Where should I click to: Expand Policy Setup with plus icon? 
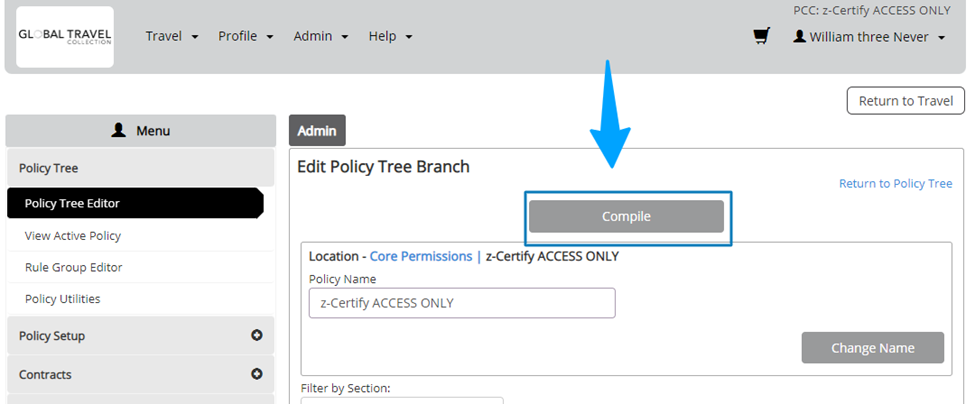(x=256, y=335)
